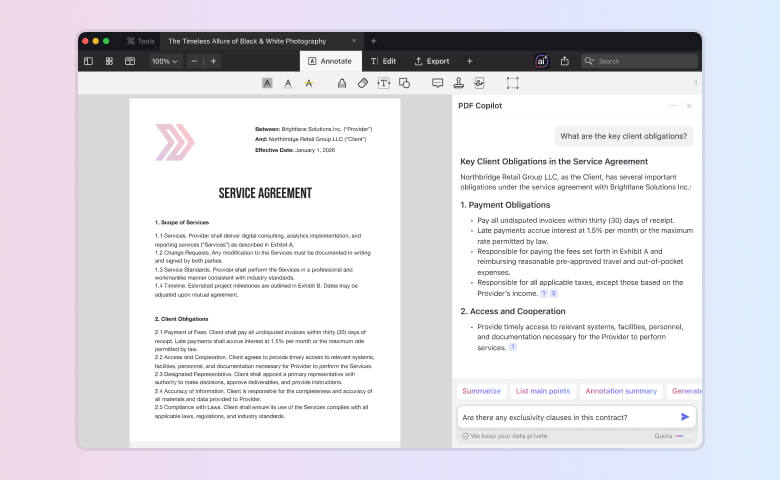Screen dimensions: 780x480
Task: Open the 100% zoom level dropdown
Action: click(x=164, y=61)
